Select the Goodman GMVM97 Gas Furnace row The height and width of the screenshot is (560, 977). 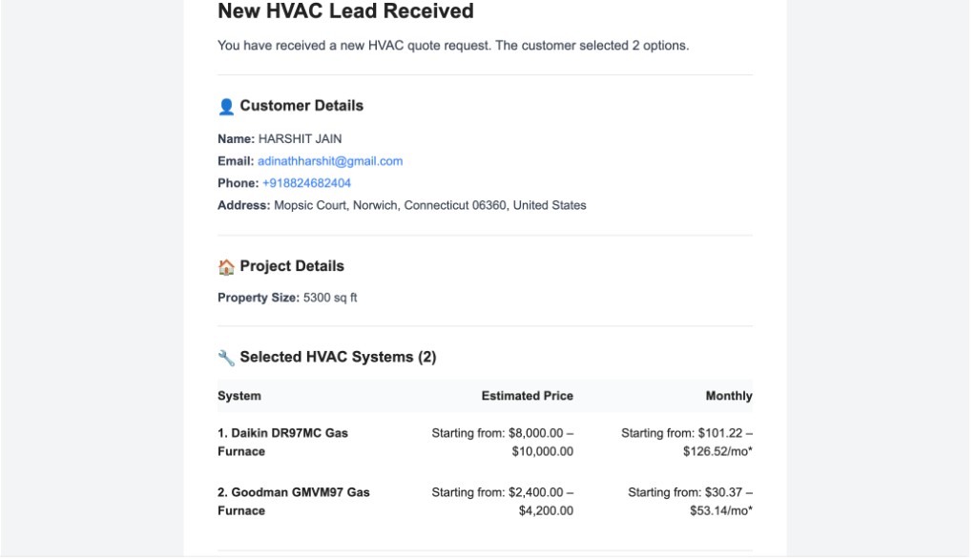pos(485,502)
